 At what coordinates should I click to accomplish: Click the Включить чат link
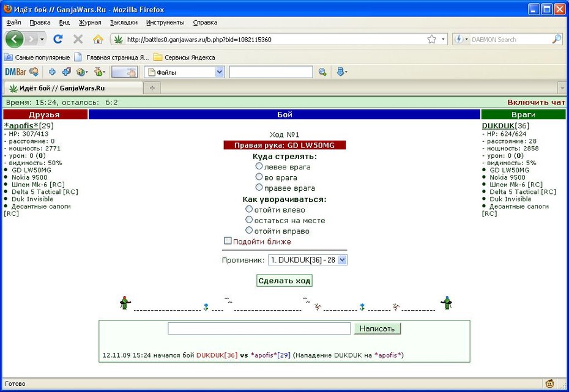click(x=536, y=103)
